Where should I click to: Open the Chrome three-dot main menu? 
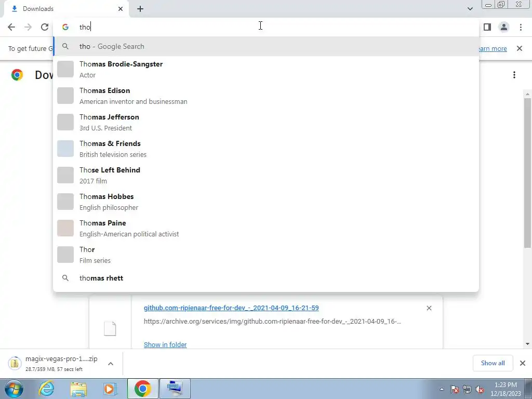(521, 27)
